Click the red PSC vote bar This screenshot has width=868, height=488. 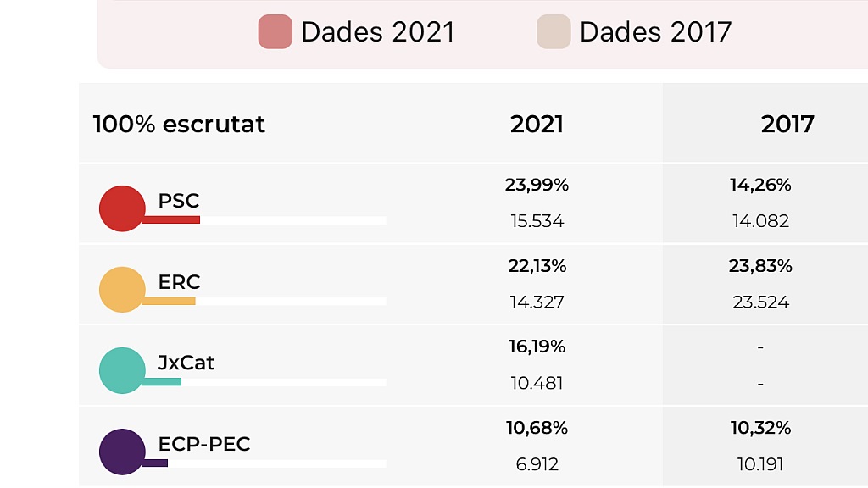coord(170,220)
